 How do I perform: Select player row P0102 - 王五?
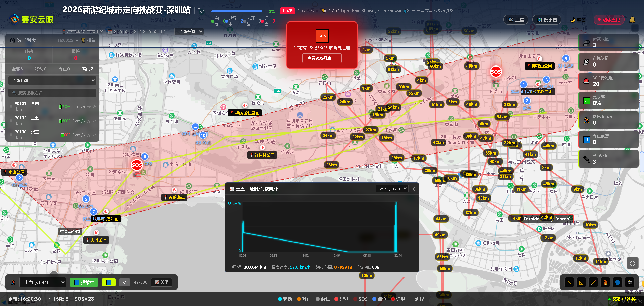[52, 121]
